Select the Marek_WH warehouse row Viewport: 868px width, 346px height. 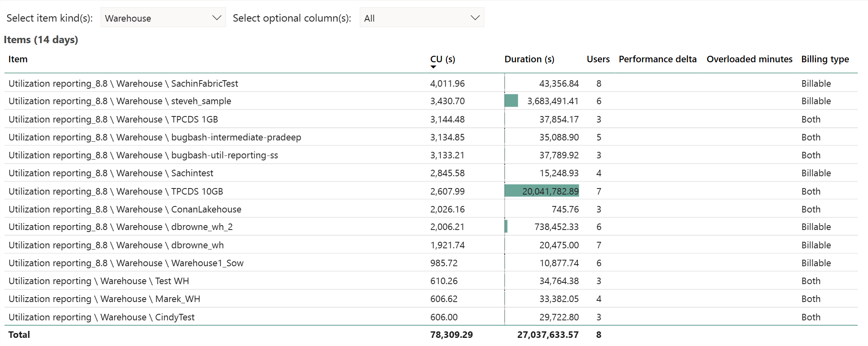pyautogui.click(x=431, y=299)
